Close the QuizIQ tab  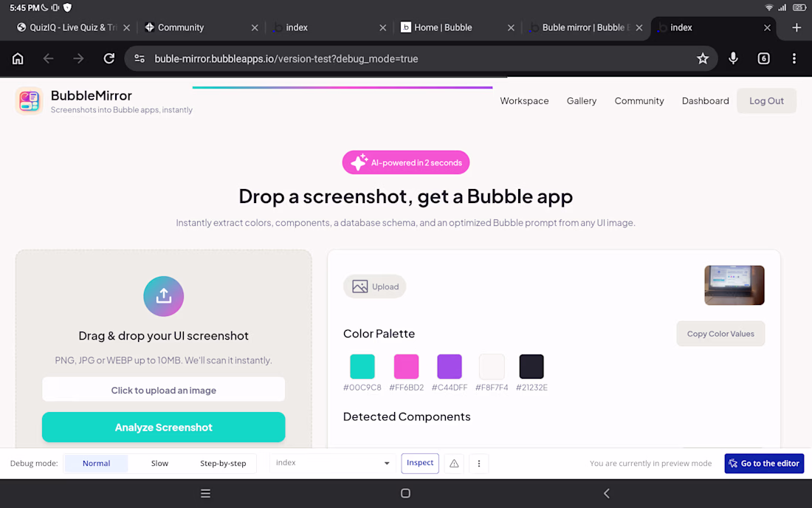126,27
